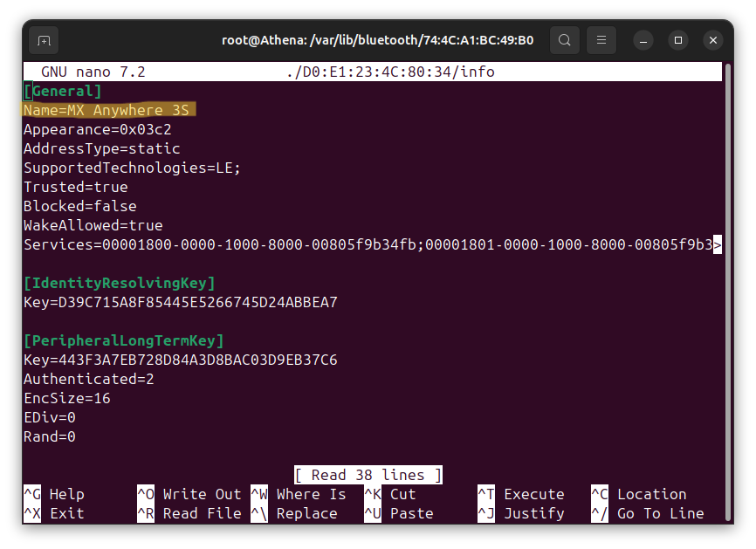Select the highlighted Name=MX Anywhere 3S line

tap(107, 110)
